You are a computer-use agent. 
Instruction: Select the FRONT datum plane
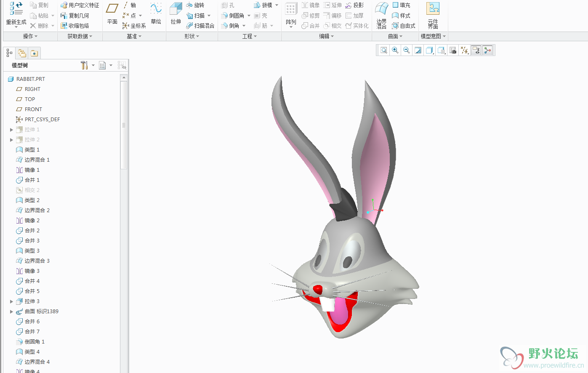[x=29, y=109]
